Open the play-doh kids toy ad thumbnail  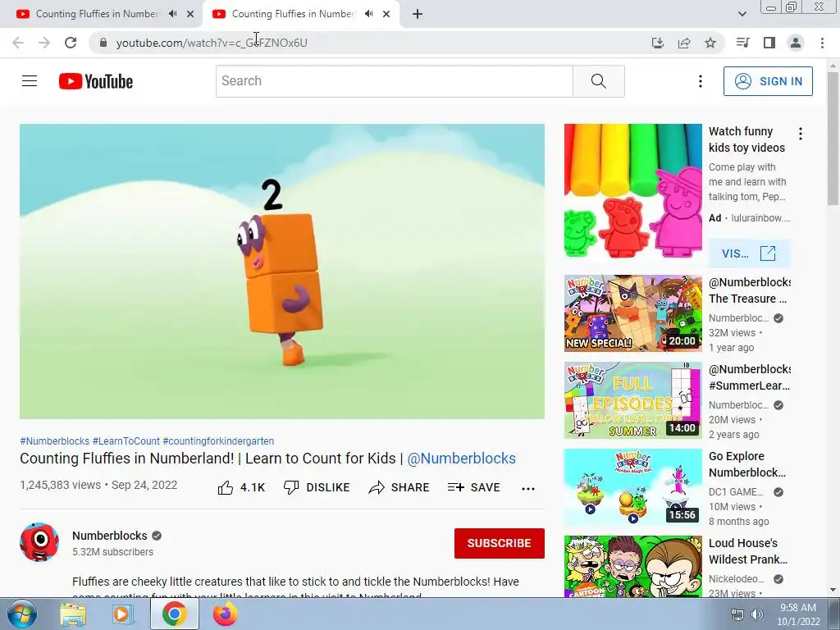(633, 192)
